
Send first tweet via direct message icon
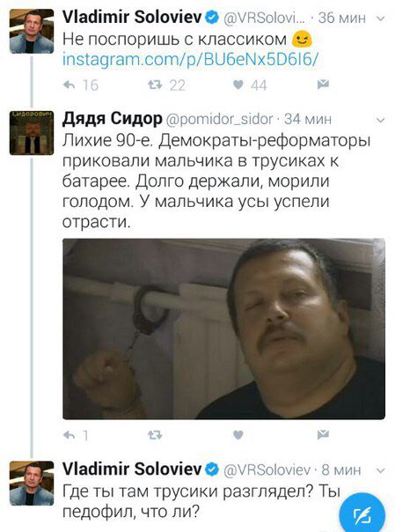(x=323, y=85)
